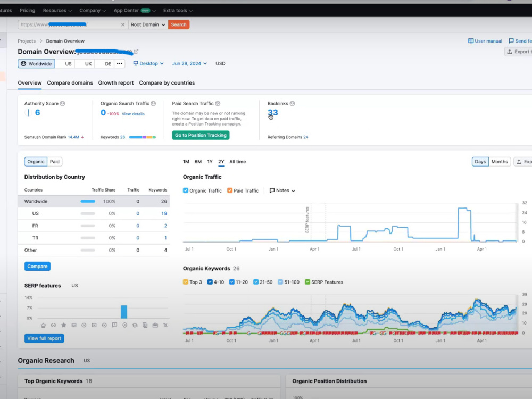Screen dimensions: 532x399
Task: Click the blue SERP features chart bar
Action: 124,312
